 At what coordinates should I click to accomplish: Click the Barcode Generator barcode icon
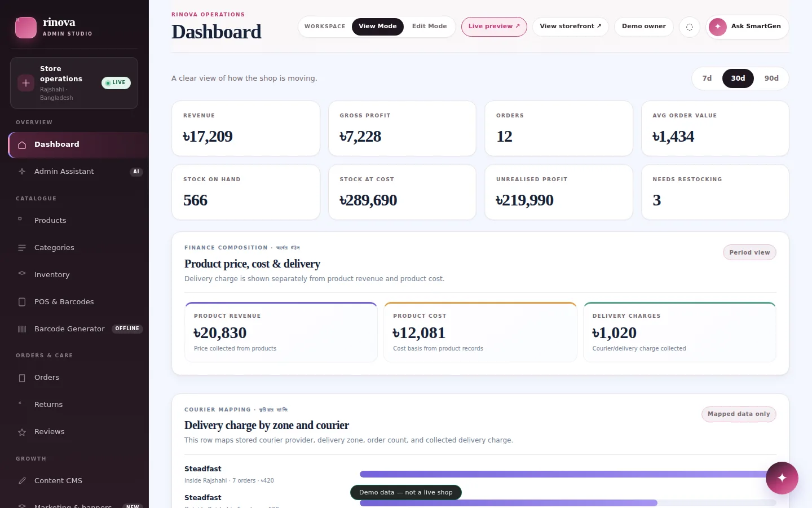(22, 329)
